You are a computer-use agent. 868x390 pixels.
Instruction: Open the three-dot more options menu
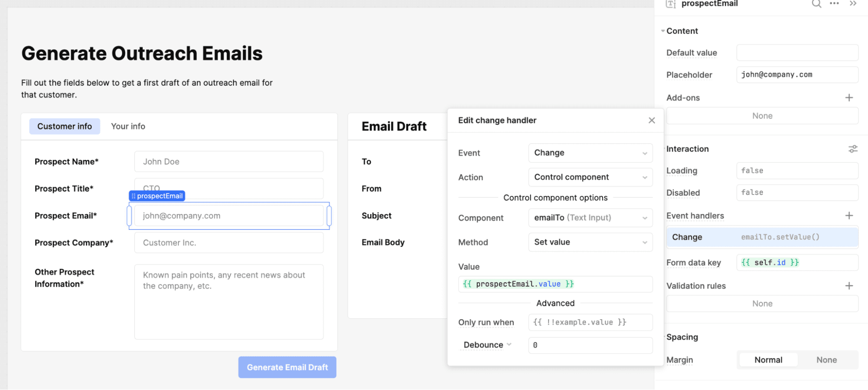click(x=834, y=3)
